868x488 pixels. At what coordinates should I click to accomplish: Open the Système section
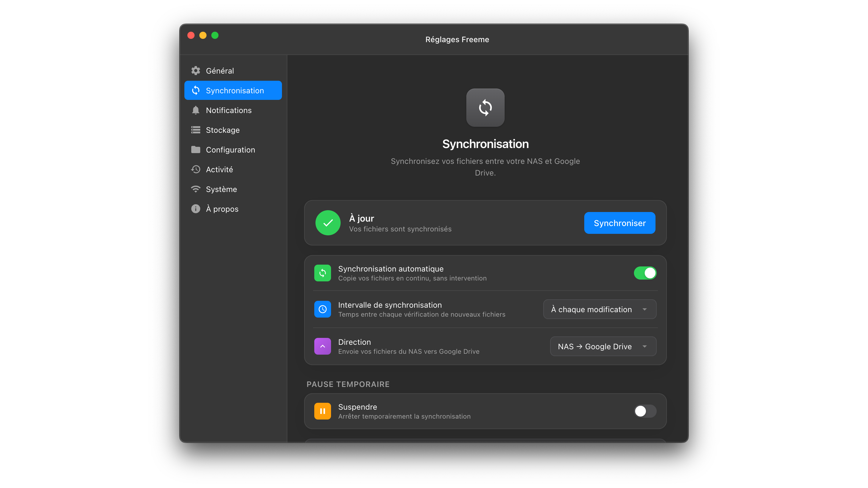(x=233, y=189)
